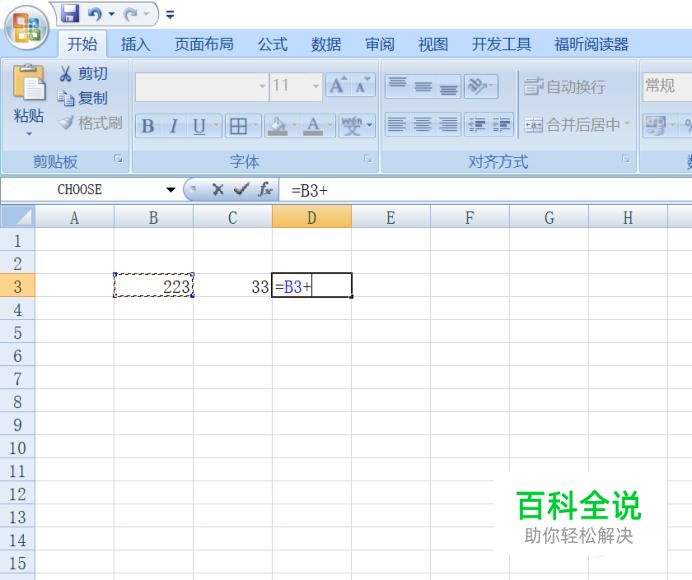Open the 数据 ribbon tab

click(x=326, y=44)
